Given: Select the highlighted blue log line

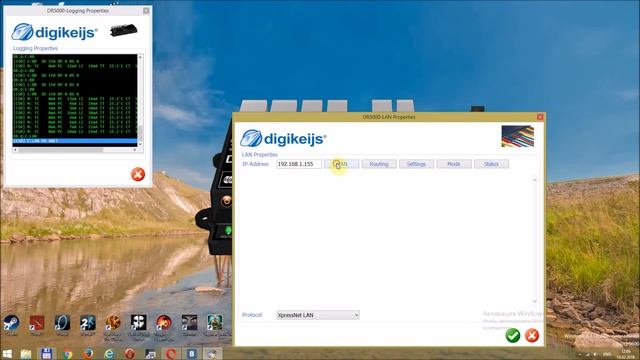Looking at the screenshot, I should [x=75, y=141].
